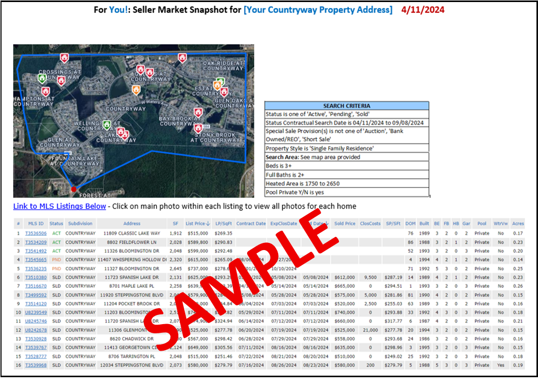Select the address 11809 CLASSIC LAKE WAY

pos(132,233)
